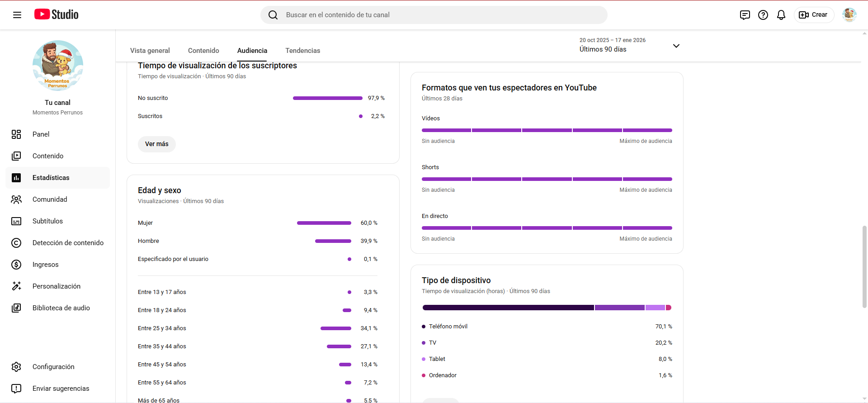Click the account avatar in top right
868x403 pixels.
849,15
